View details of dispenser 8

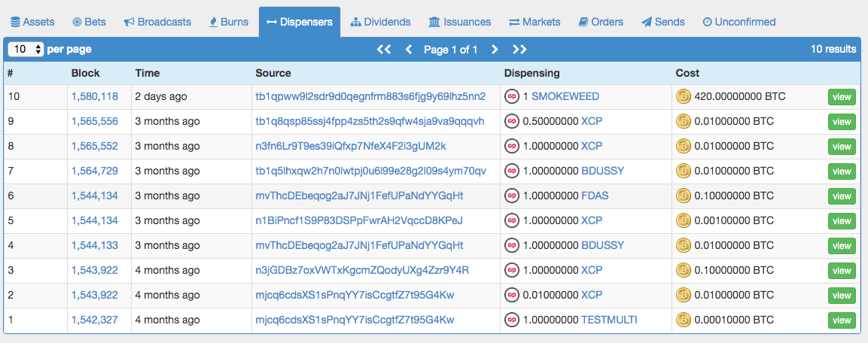[842, 147]
